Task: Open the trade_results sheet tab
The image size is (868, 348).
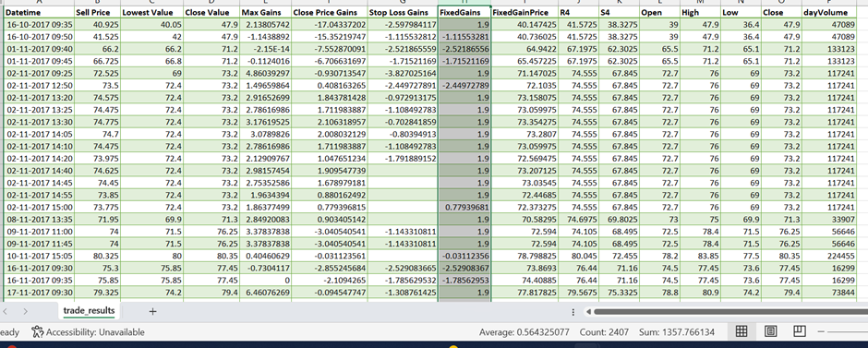Action: click(90, 311)
